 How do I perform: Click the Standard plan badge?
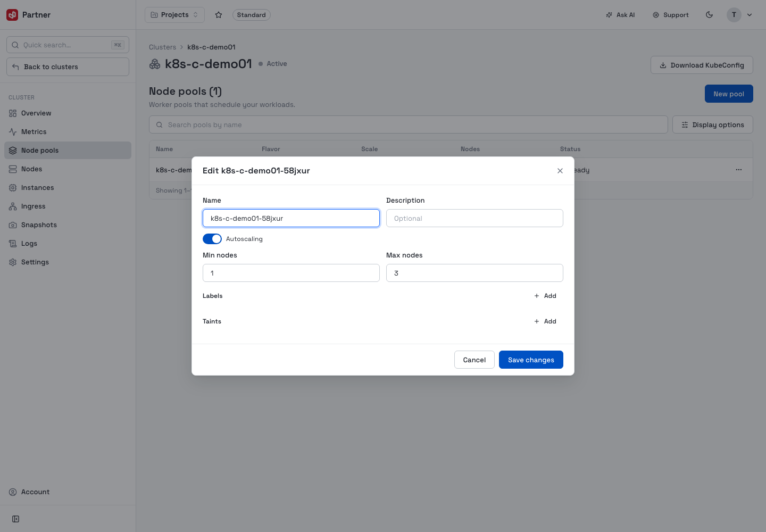tap(251, 15)
